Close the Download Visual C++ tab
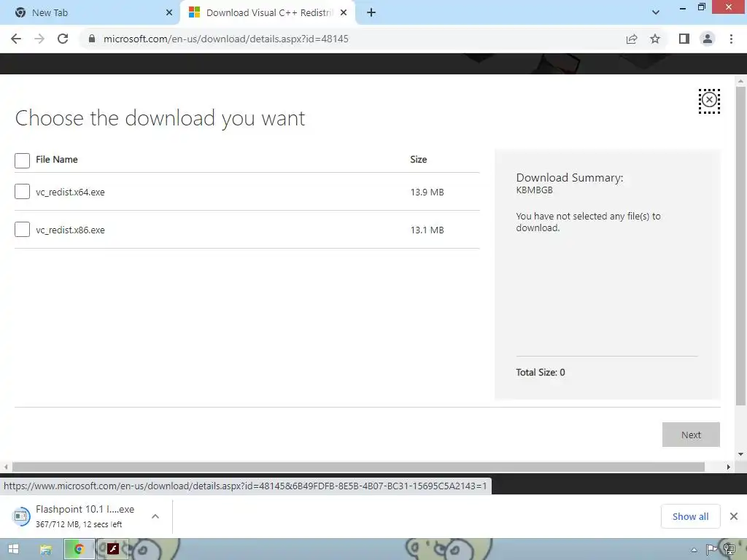 click(x=344, y=13)
